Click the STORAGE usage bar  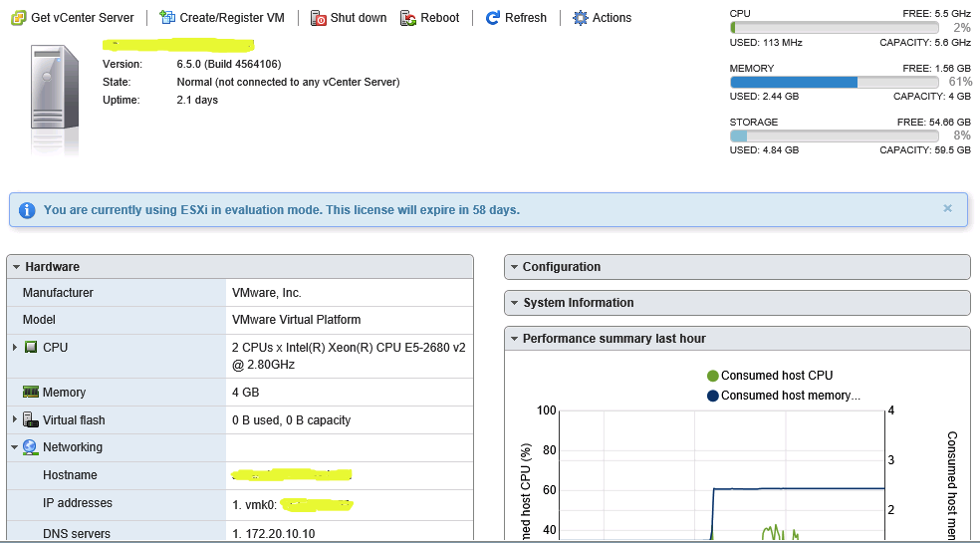[x=835, y=136]
